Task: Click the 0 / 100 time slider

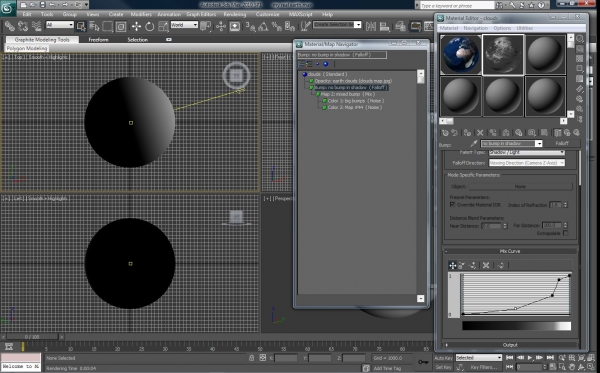Action: pos(33,337)
